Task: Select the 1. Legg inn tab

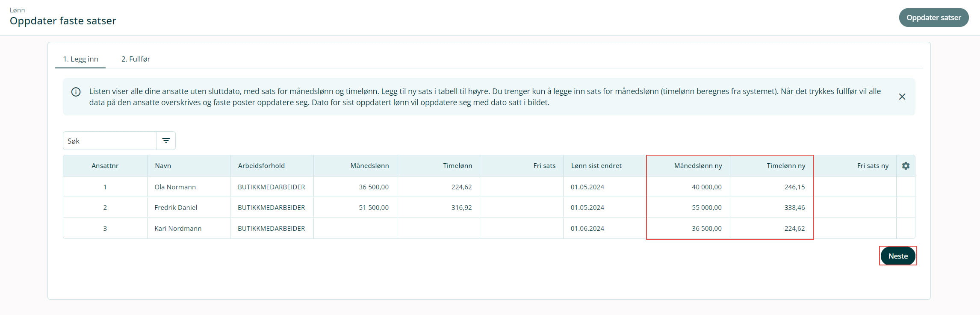Action: [x=80, y=59]
